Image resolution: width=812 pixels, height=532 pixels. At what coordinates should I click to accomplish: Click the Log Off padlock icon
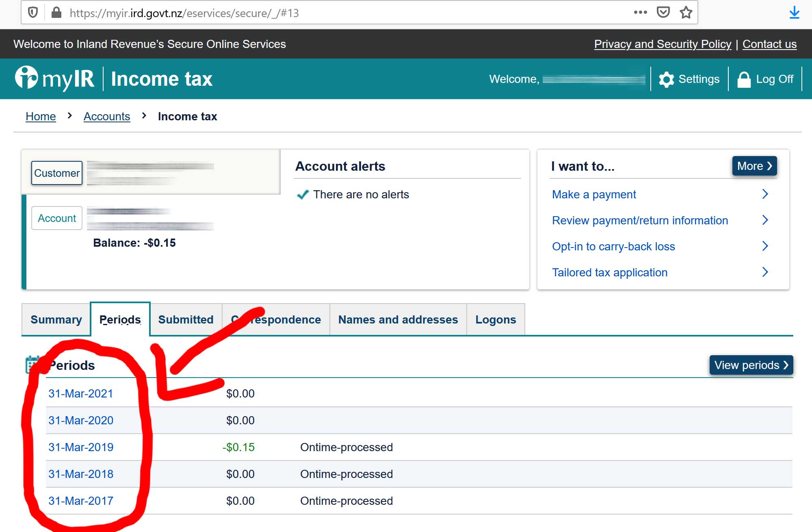tap(744, 79)
